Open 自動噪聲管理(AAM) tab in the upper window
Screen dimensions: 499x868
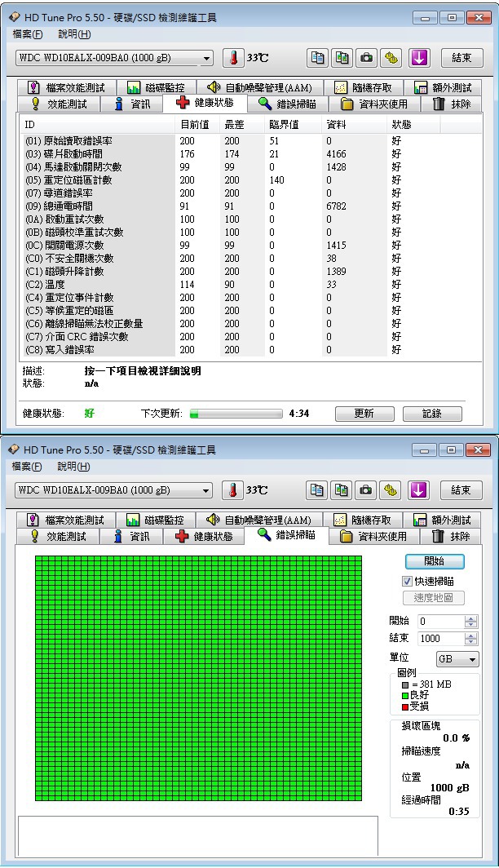click(259, 87)
